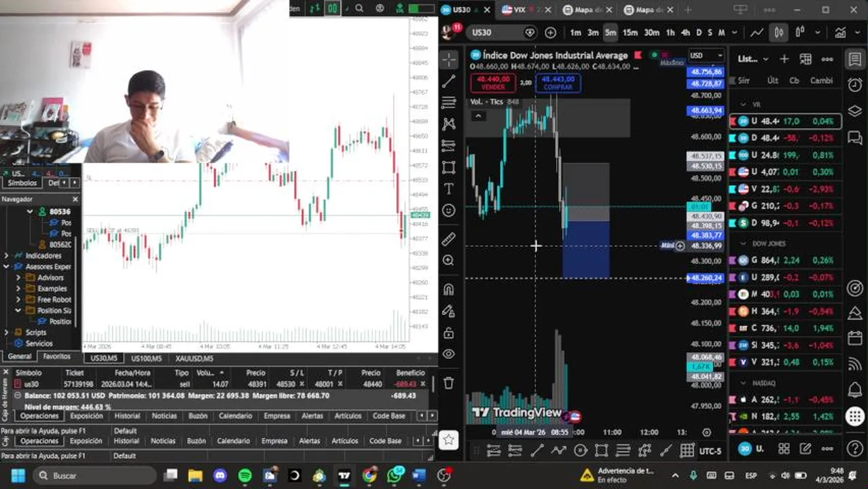Click the favorites star toolbar button
Viewport: 868px width, 489px height.
click(449, 440)
